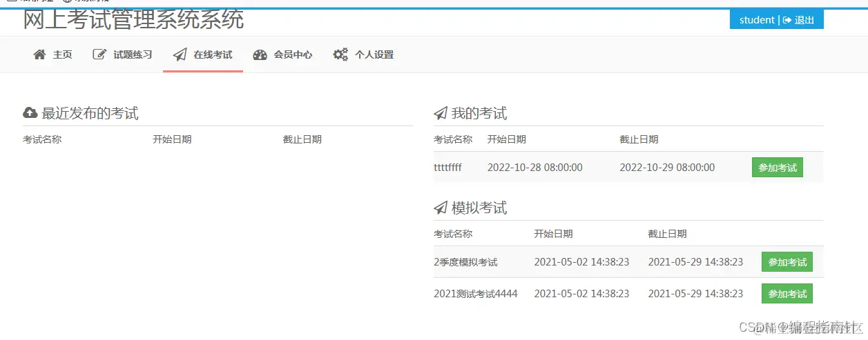Click 考试名称 header under 最近发布的考试

tap(42, 139)
